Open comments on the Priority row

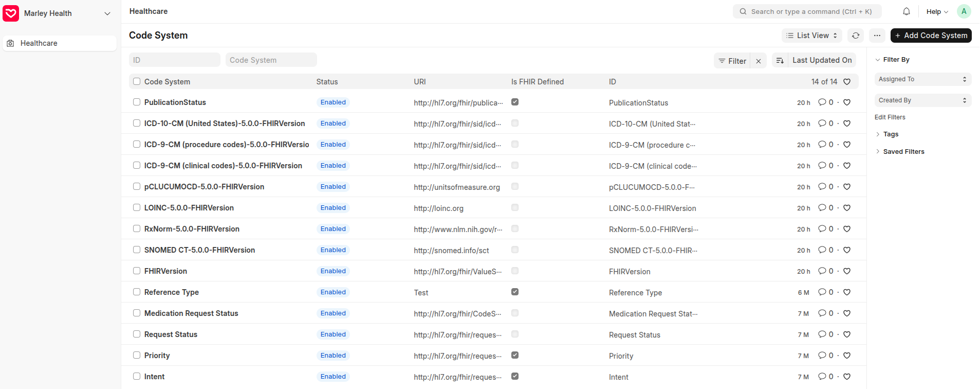point(826,356)
